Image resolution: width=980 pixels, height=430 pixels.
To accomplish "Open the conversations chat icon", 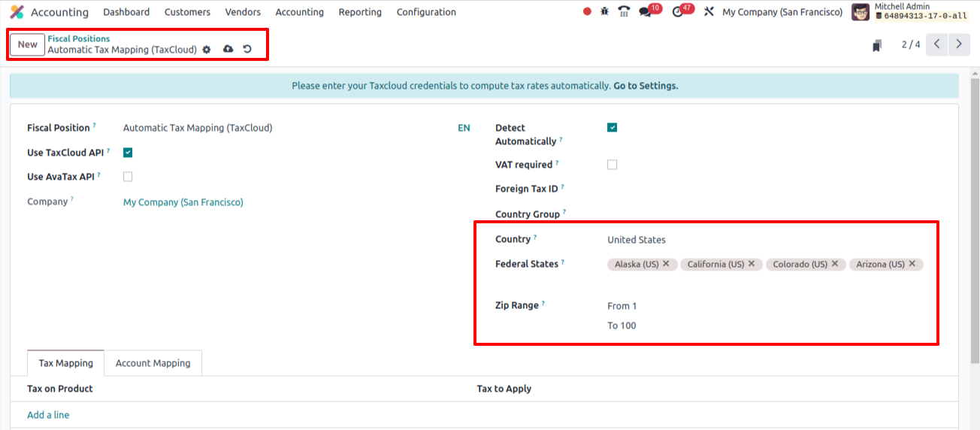I will [645, 12].
